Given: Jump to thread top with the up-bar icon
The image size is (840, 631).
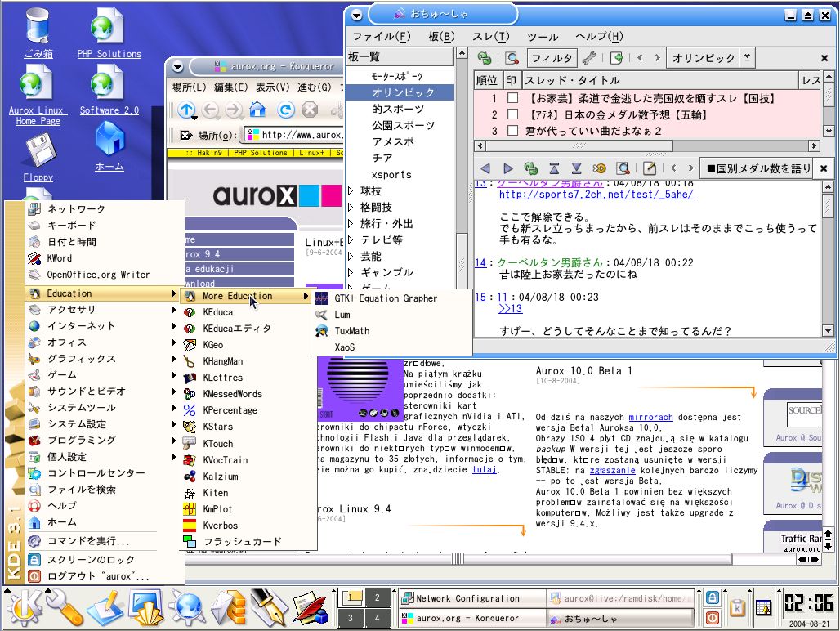Looking at the screenshot, I should pyautogui.click(x=554, y=168).
